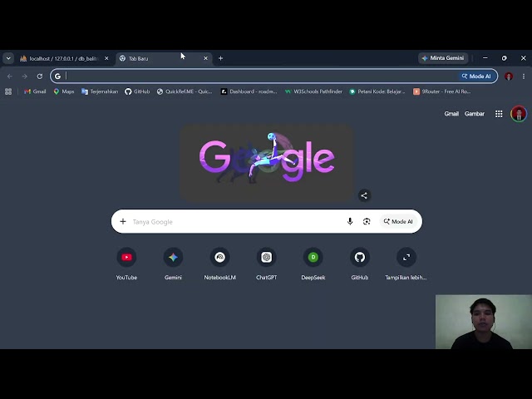
Task: Open a new tab with plus button
Action: (220, 58)
